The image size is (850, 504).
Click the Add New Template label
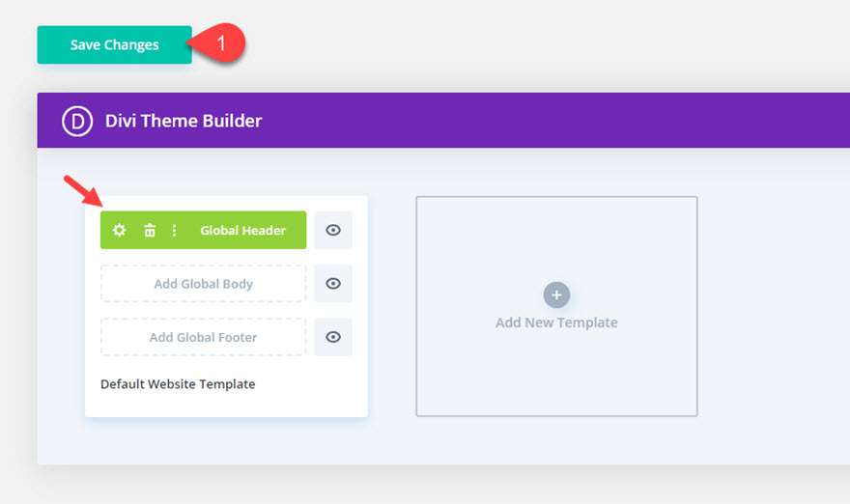click(x=556, y=322)
